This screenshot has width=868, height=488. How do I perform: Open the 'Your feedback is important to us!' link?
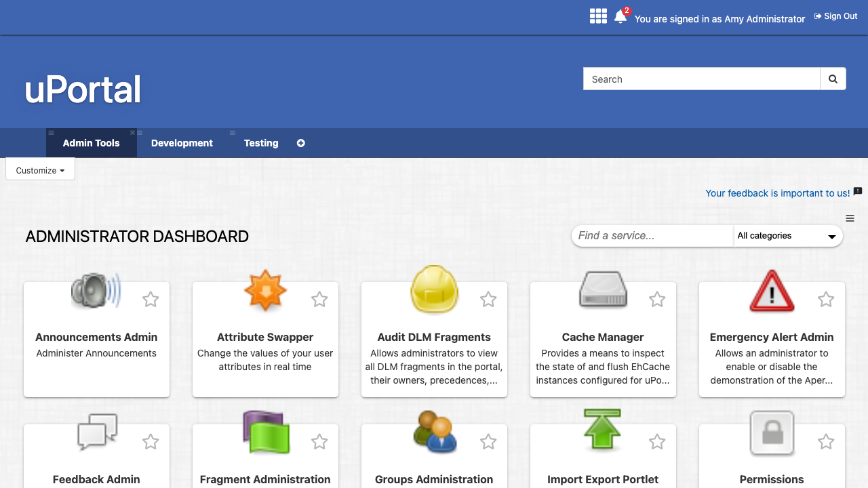tap(777, 193)
